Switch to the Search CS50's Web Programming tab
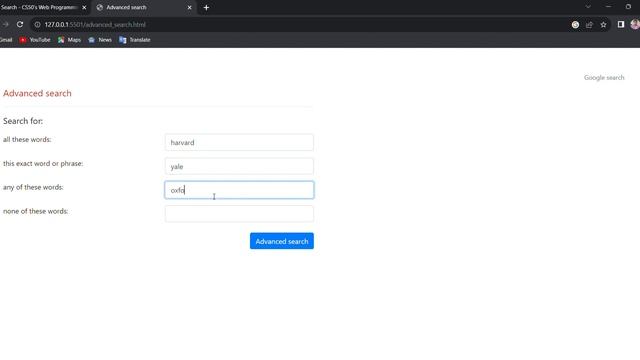The width and height of the screenshot is (640, 360). 40,7
